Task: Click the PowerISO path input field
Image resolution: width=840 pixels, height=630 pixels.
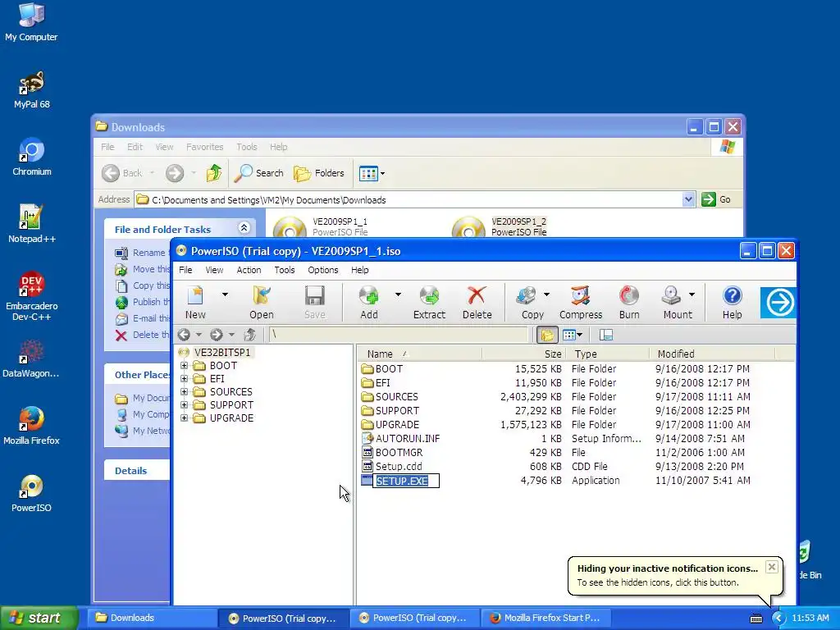Action: tap(399, 335)
